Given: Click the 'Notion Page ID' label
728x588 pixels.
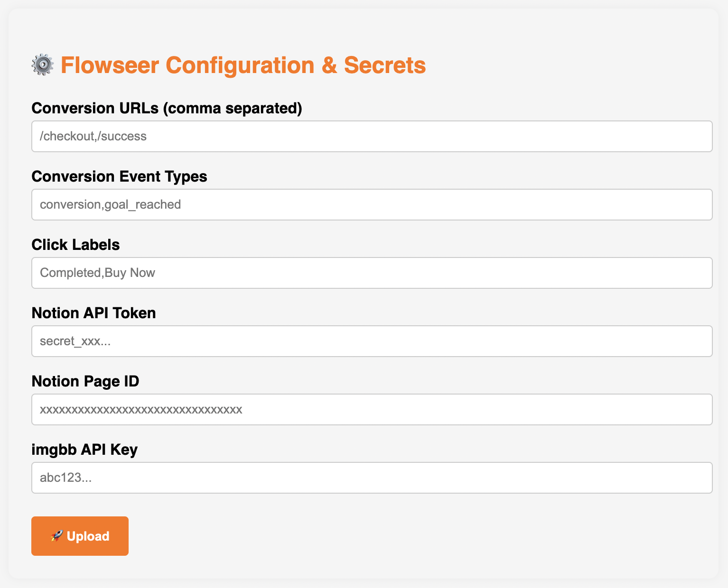Looking at the screenshot, I should (85, 381).
